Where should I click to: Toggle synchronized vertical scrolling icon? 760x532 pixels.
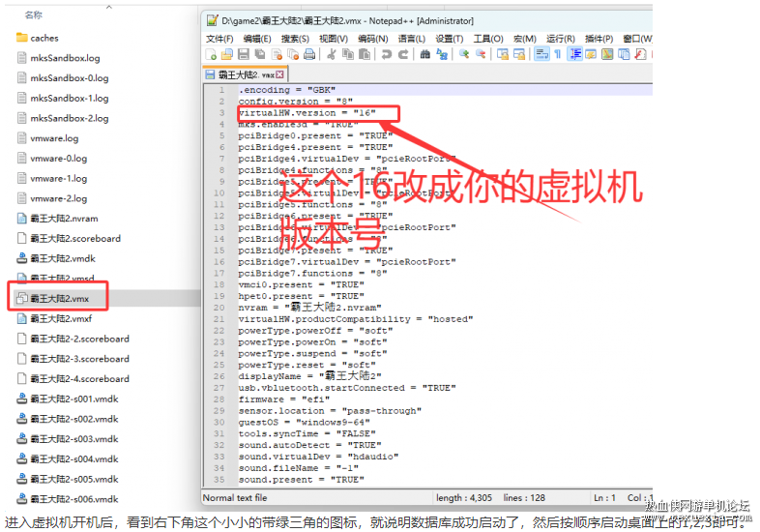pos(503,54)
